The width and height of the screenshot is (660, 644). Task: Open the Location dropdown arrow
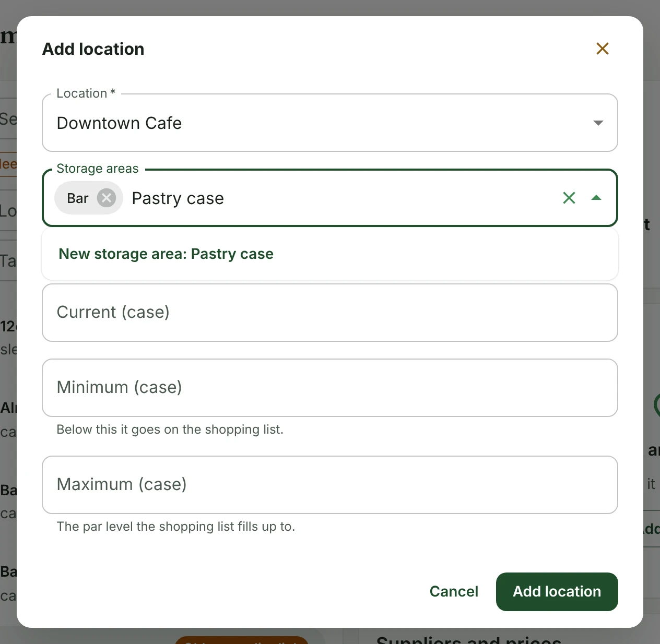click(598, 123)
